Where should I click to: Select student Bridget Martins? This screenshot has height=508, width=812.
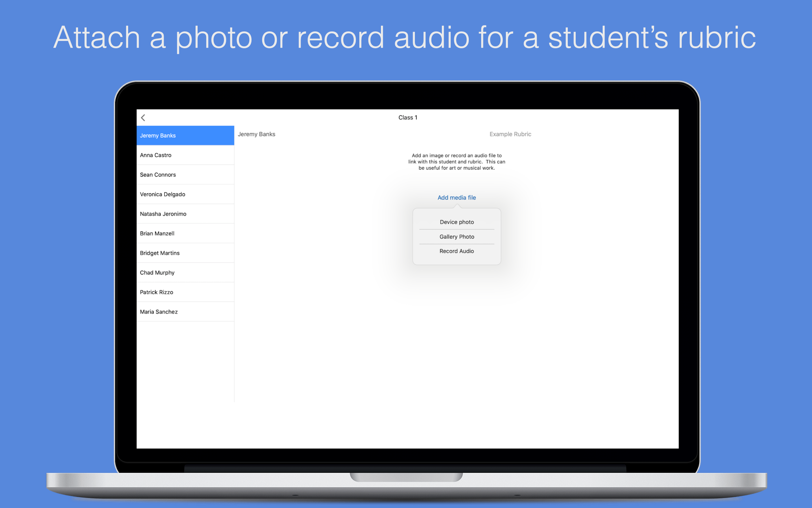click(185, 253)
